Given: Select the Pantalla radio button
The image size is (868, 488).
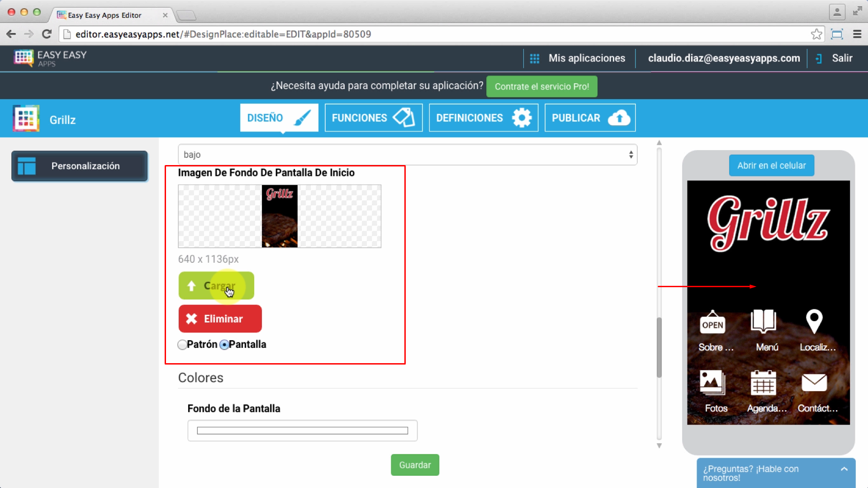Looking at the screenshot, I should (224, 345).
